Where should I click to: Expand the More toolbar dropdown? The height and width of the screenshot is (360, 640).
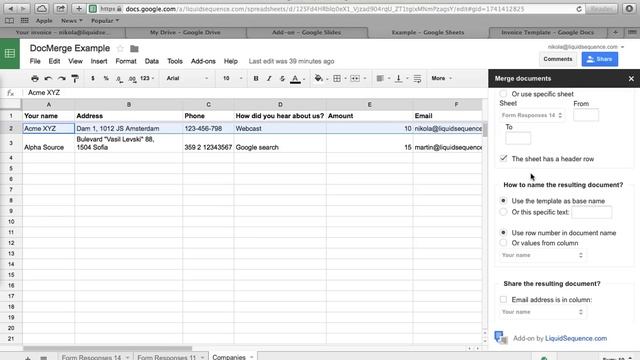[x=442, y=78]
